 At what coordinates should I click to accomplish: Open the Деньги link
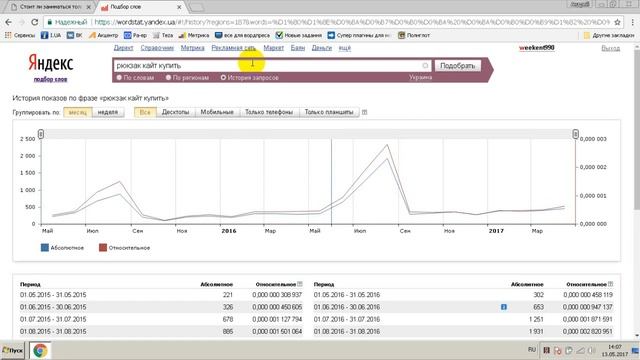click(x=322, y=48)
